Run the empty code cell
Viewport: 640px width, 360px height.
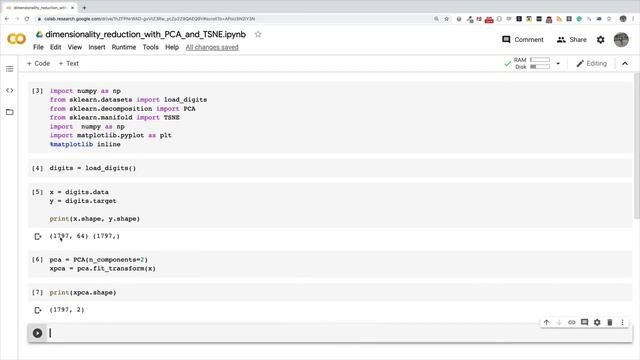(38, 333)
